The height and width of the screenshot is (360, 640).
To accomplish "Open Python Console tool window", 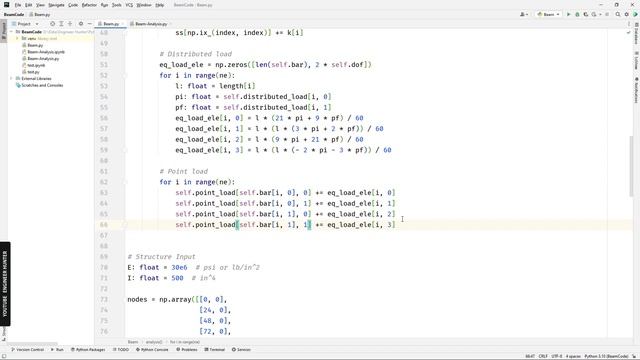I will pyautogui.click(x=152, y=350).
